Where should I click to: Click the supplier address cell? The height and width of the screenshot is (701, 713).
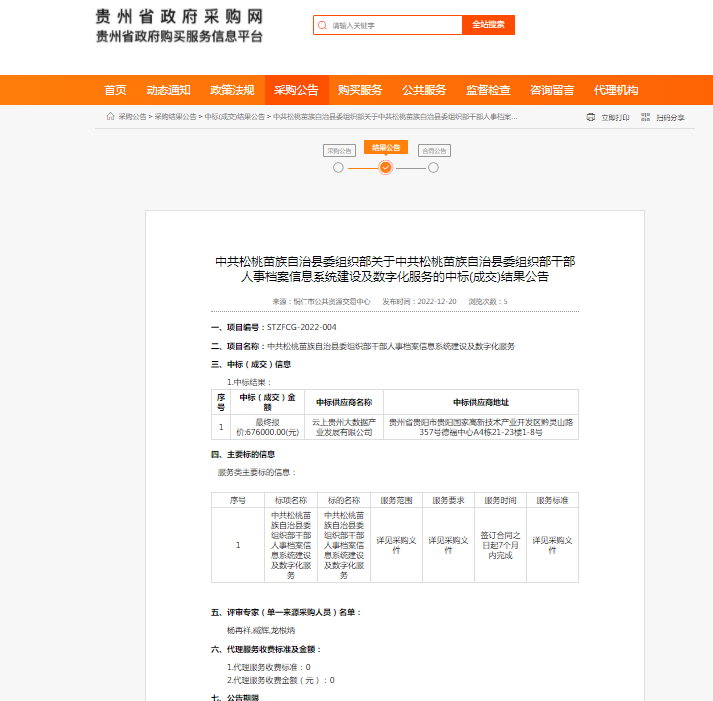(481, 427)
